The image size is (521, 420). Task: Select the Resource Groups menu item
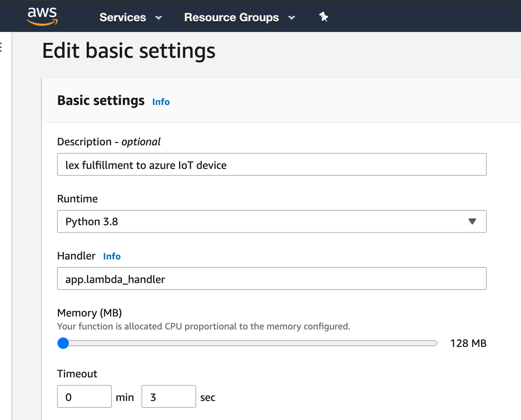[231, 17]
